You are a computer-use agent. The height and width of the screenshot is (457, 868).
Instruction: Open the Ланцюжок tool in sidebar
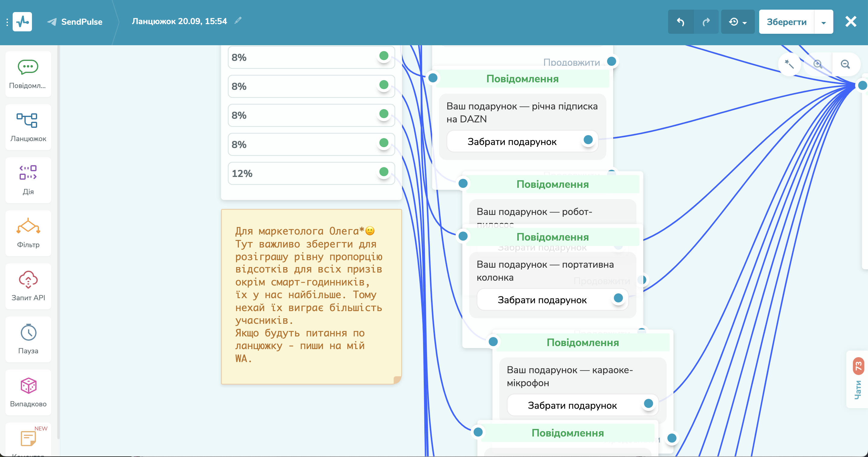pos(28,126)
